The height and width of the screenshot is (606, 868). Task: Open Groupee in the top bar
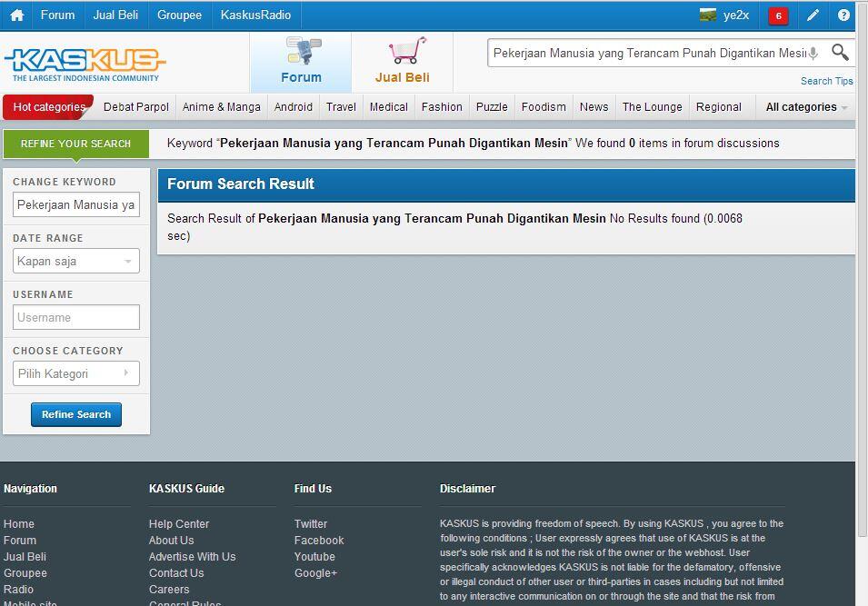tap(179, 15)
